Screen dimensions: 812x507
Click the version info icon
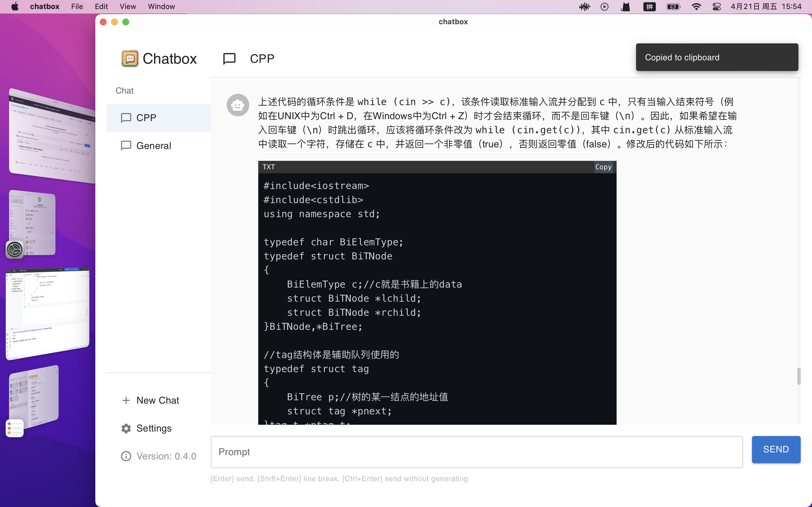(125, 456)
